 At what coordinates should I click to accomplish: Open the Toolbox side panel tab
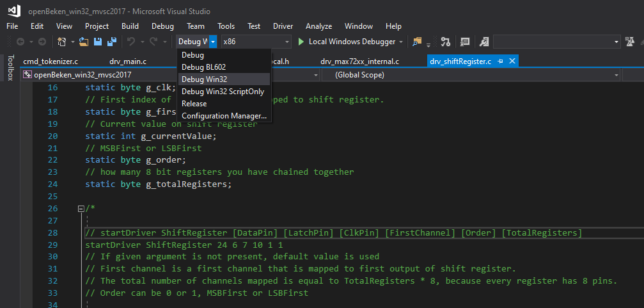point(10,67)
